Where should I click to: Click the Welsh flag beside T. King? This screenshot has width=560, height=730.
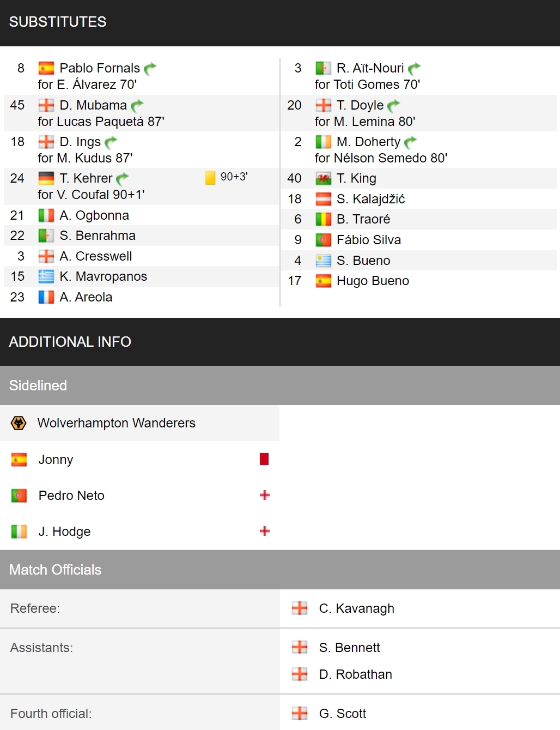point(324,178)
